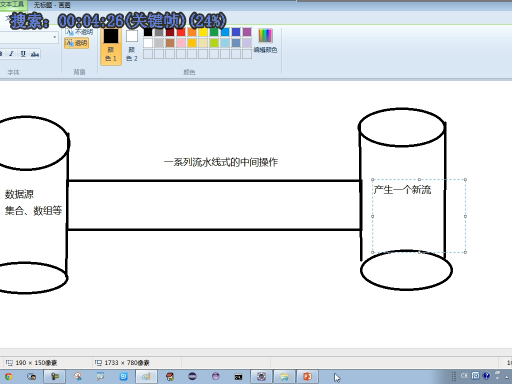Open PowerPoint from the taskbar
Image resolution: width=512 pixels, height=384 pixels.
point(307,377)
